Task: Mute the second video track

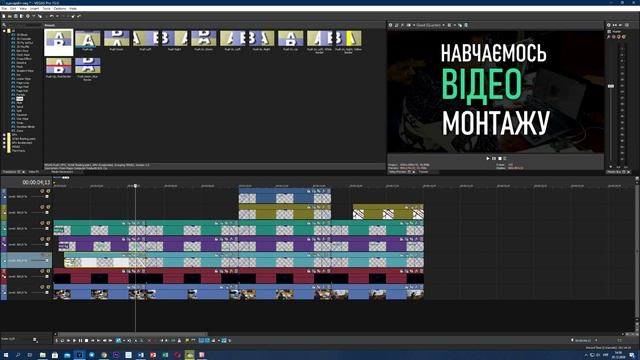Action: 42,207
